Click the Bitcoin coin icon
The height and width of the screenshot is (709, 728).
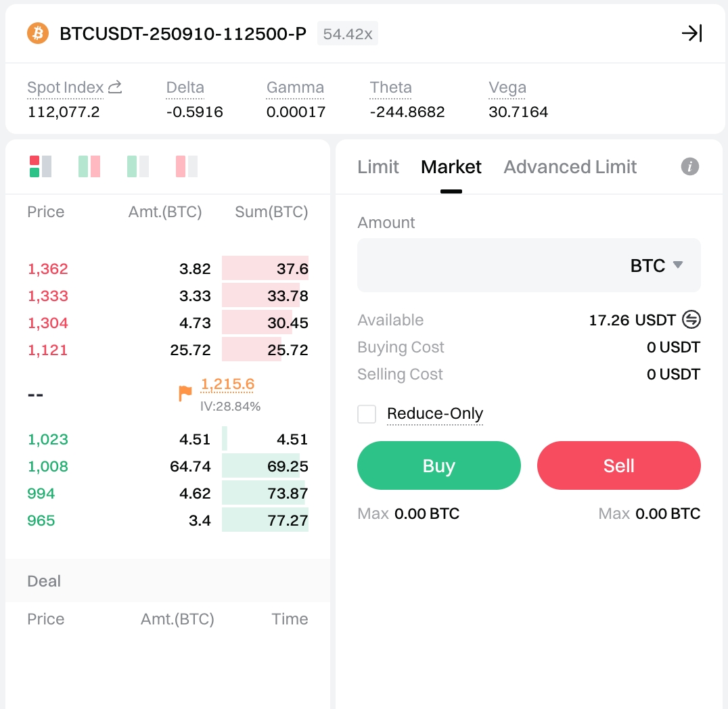point(38,33)
